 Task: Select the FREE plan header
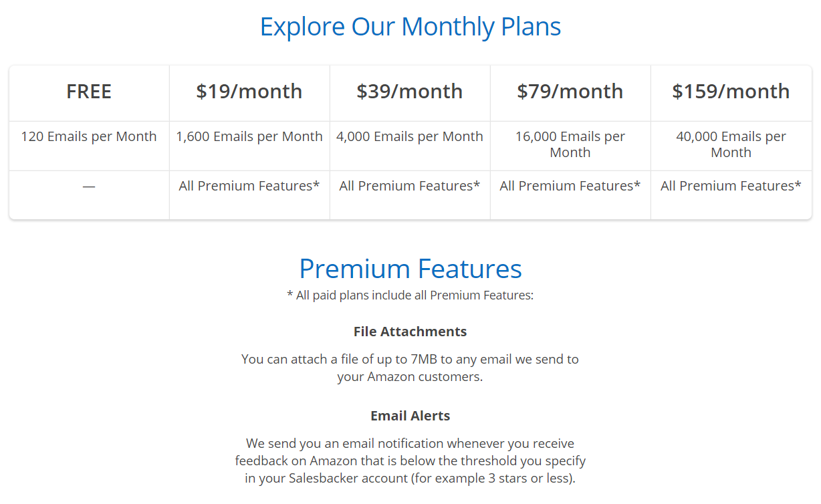tap(89, 92)
